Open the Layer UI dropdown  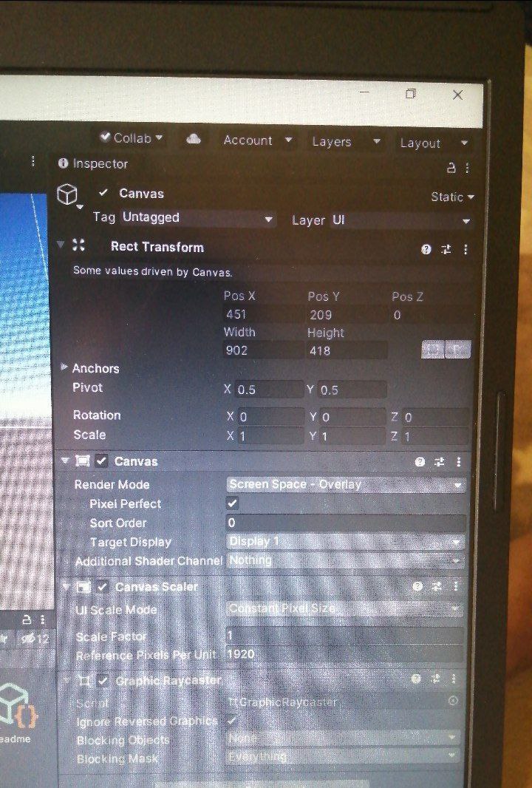(x=401, y=220)
